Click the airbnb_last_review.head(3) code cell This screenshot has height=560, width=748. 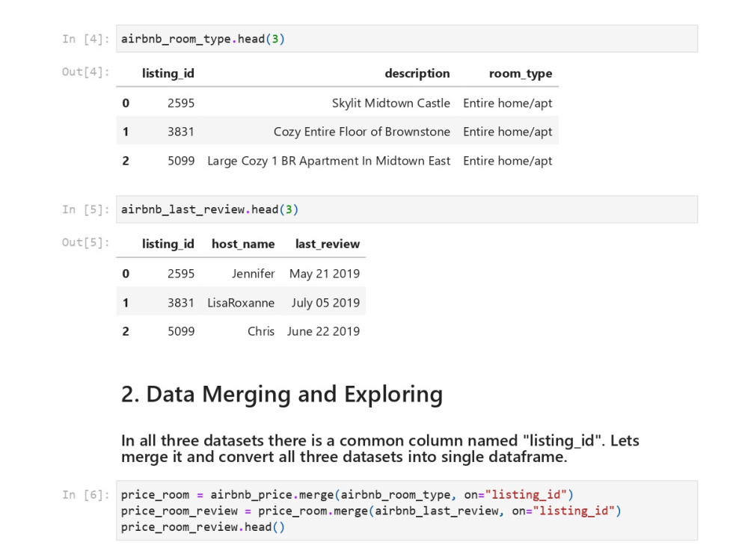click(x=406, y=209)
